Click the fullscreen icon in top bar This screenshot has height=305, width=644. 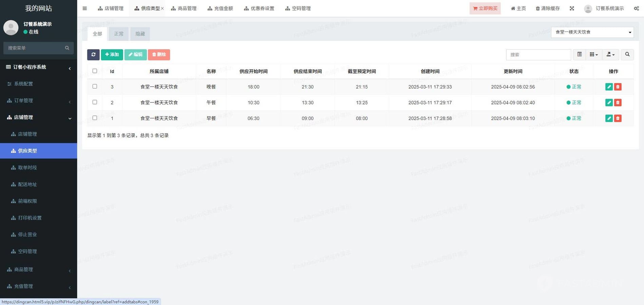click(572, 8)
